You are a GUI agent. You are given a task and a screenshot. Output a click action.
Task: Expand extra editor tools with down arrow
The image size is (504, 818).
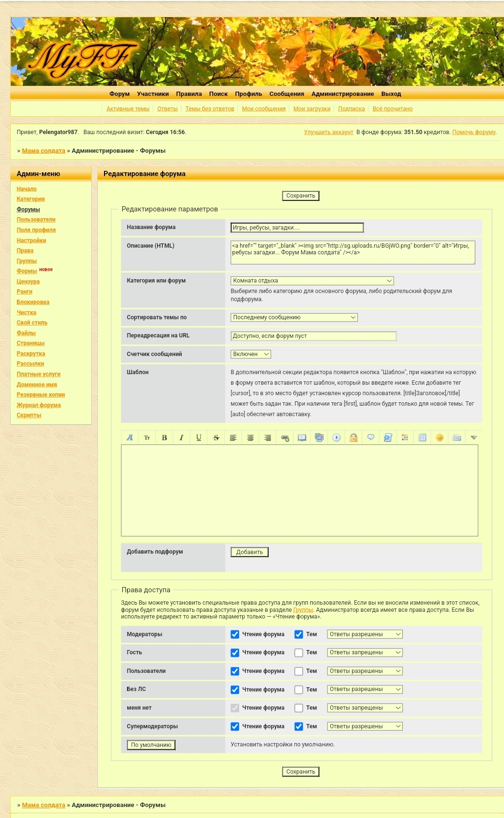pos(473,438)
